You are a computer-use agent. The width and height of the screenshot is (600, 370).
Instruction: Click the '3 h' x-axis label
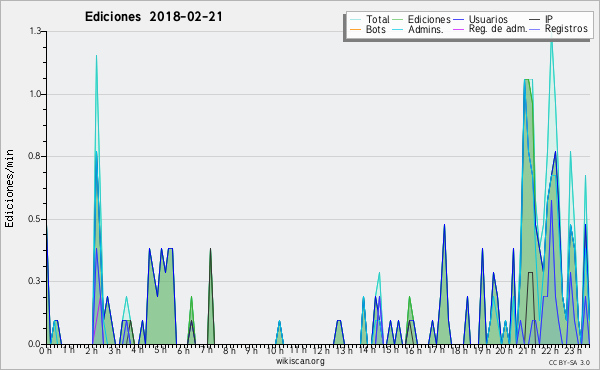tap(114, 351)
